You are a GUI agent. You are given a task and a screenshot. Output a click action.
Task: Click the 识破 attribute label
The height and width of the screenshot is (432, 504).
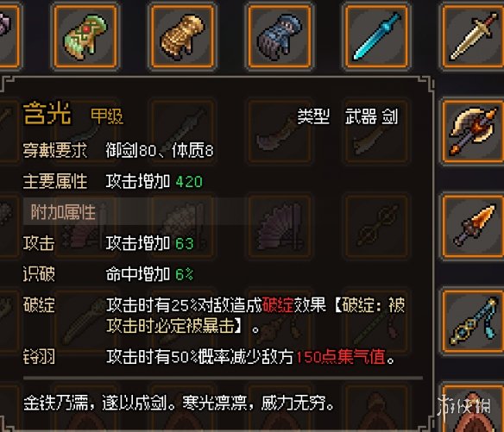(39, 274)
